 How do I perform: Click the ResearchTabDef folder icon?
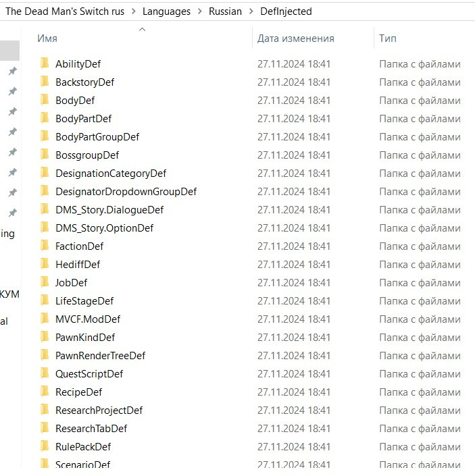pyautogui.click(x=45, y=427)
